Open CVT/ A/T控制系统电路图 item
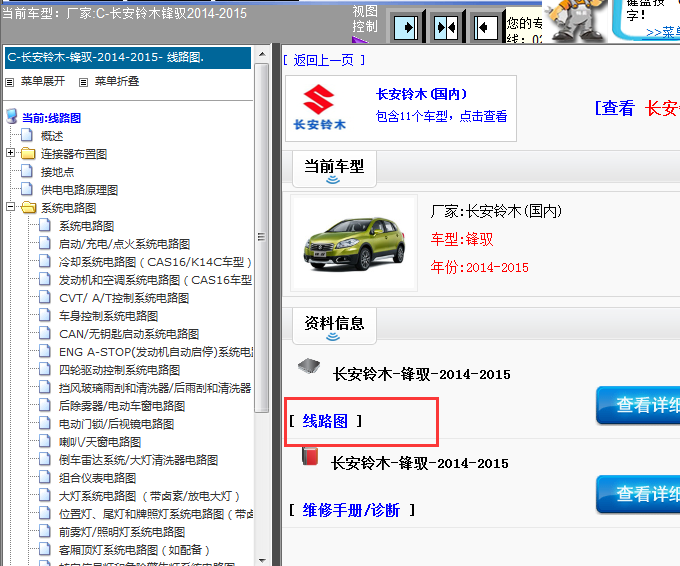 click(x=124, y=298)
